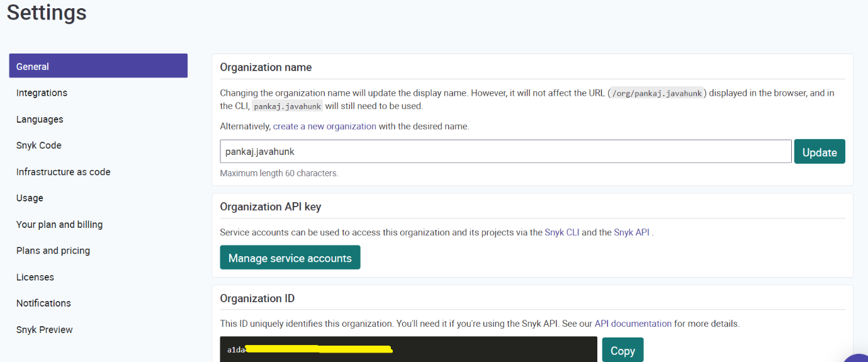The height and width of the screenshot is (362, 868).
Task: Open Notifications settings
Action: click(43, 303)
